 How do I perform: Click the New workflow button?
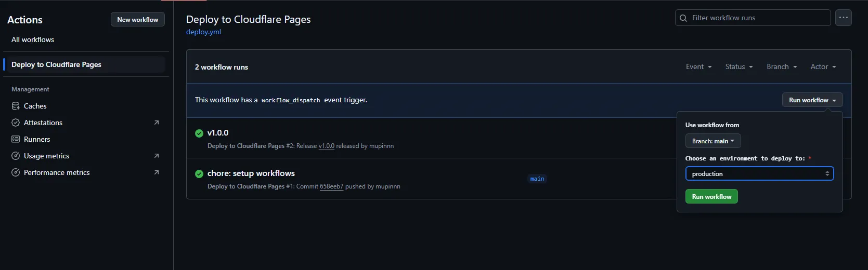click(137, 20)
